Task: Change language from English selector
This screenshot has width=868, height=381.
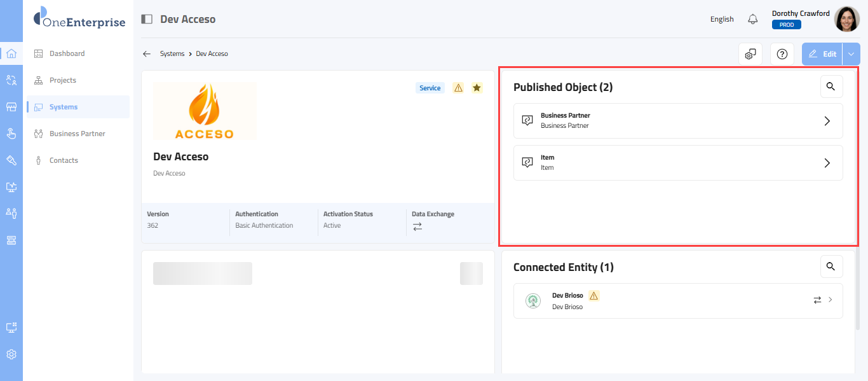Action: tap(722, 19)
